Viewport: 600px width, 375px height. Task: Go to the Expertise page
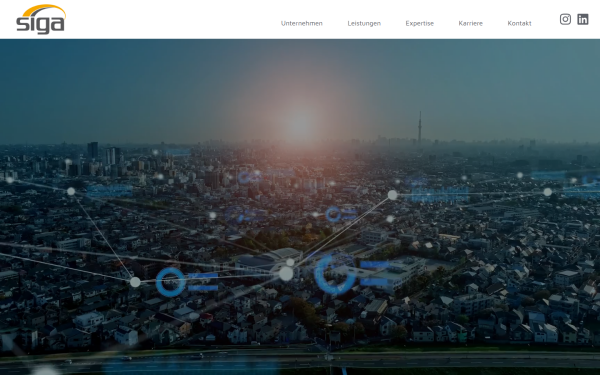pos(419,23)
